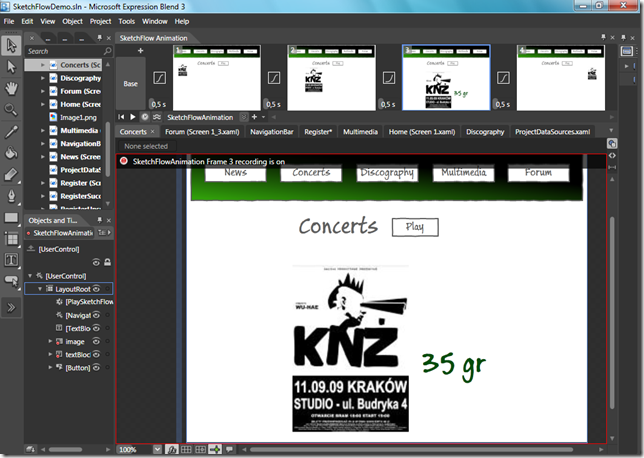
Task: Select the 35 gr text on artboard
Action: [x=454, y=366]
